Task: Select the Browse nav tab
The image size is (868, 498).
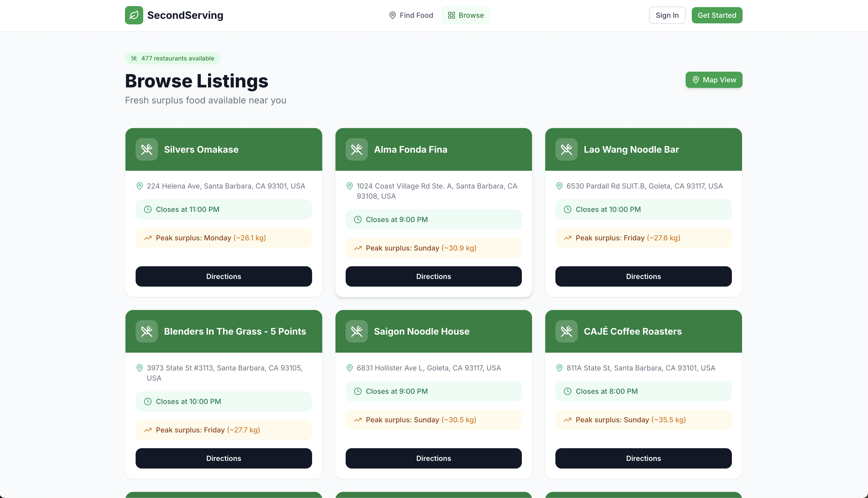Action: tap(465, 15)
